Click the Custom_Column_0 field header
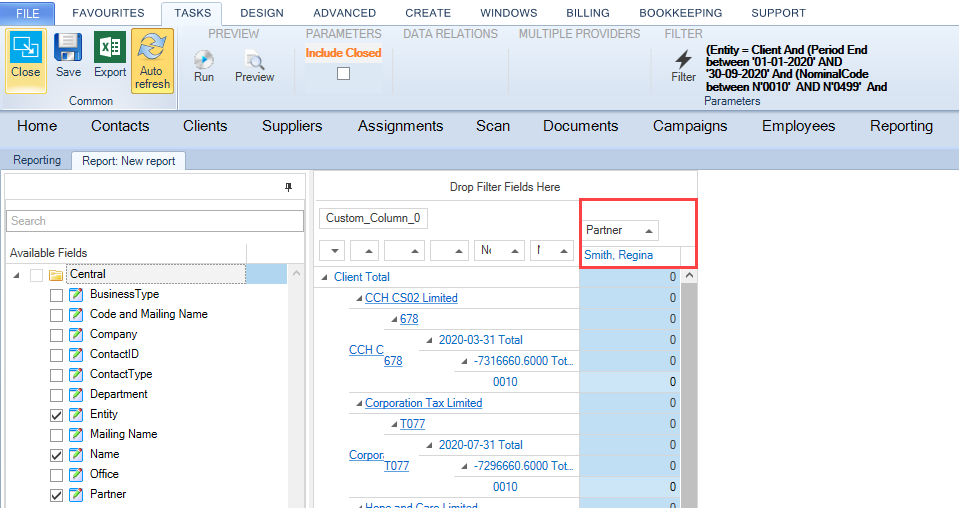This screenshot has width=959, height=508. pos(373,218)
